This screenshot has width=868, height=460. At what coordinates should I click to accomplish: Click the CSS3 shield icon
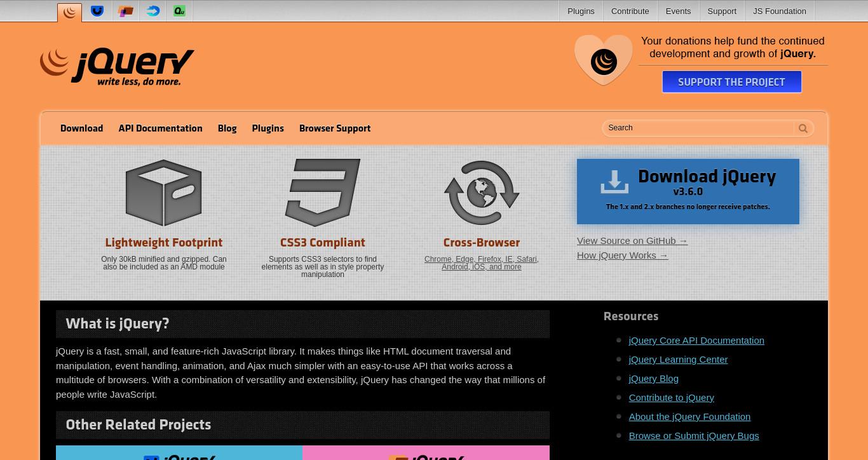(323, 193)
